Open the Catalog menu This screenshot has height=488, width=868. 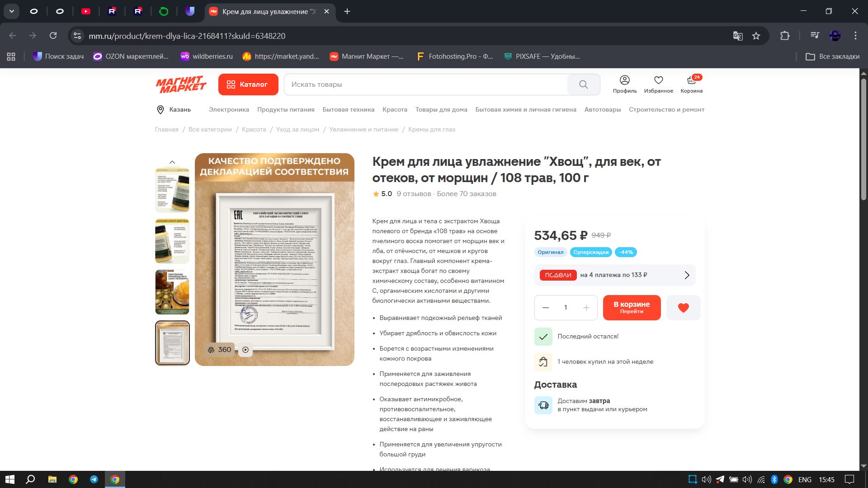pos(248,84)
